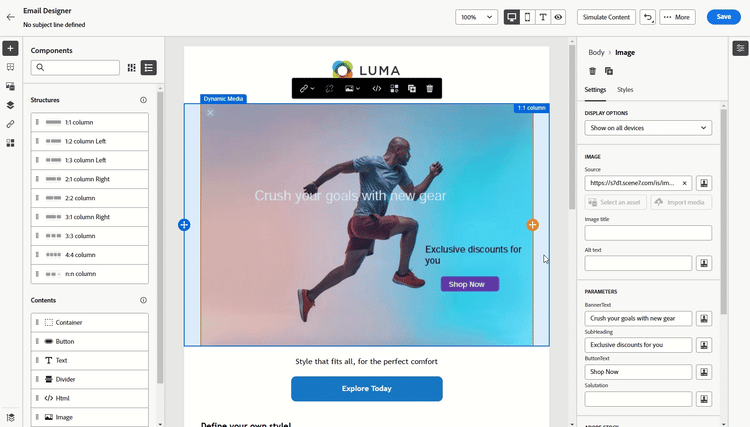Show info for Structures section

pos(143,100)
